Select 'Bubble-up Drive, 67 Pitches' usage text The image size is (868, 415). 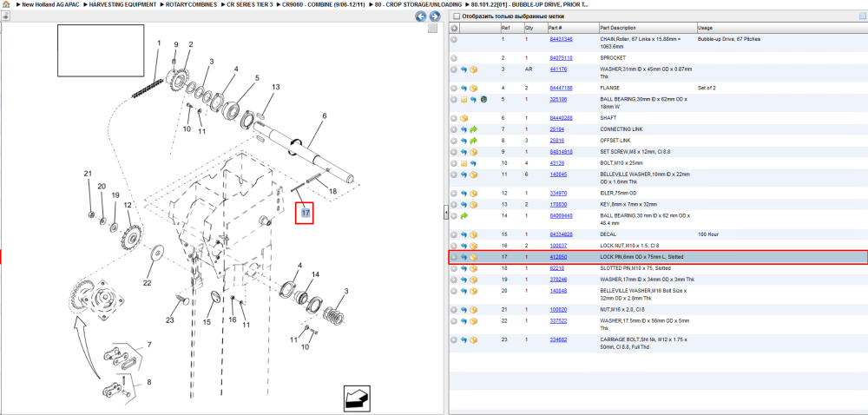[x=729, y=39]
